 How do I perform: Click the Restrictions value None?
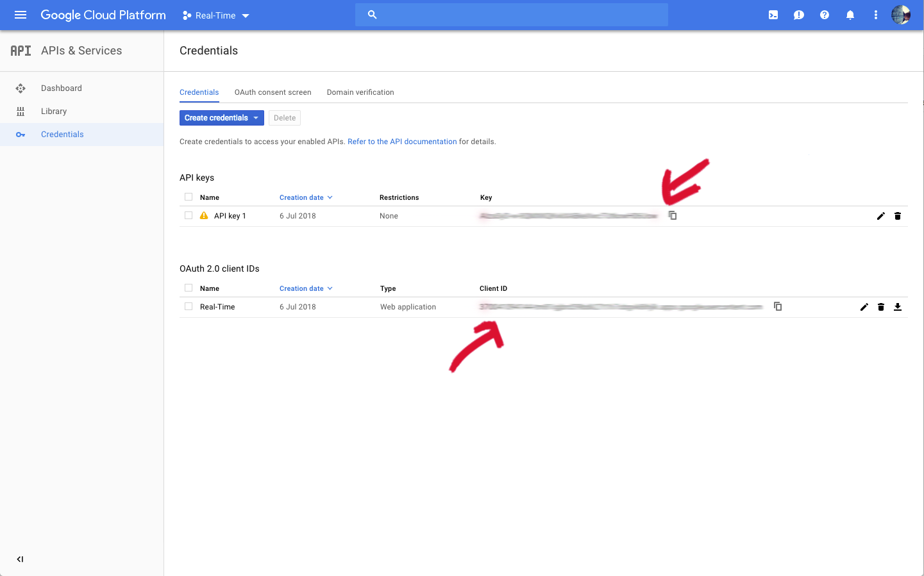(389, 216)
